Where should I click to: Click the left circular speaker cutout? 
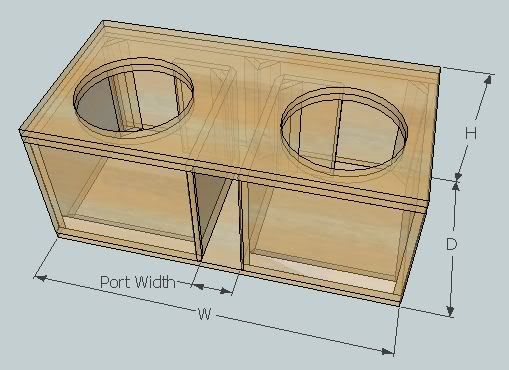[133, 97]
